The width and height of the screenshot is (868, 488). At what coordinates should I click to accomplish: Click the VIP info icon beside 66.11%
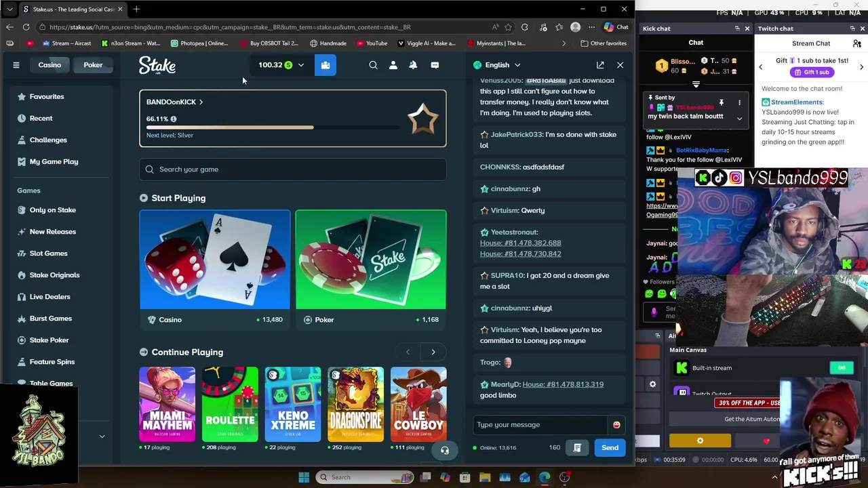point(174,119)
